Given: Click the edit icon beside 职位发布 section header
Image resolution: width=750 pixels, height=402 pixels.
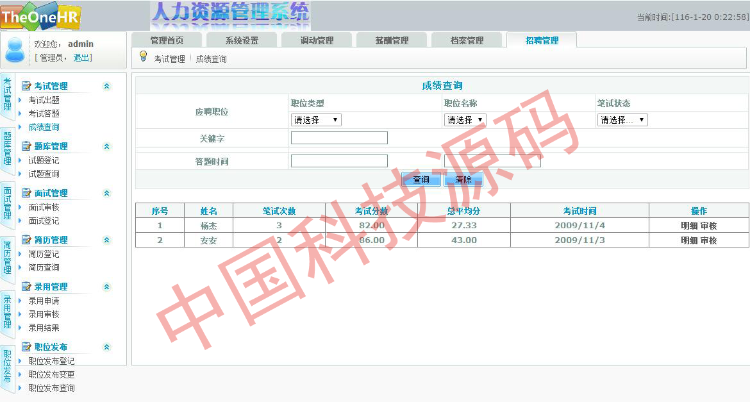Looking at the screenshot, I should pyautogui.click(x=26, y=346).
